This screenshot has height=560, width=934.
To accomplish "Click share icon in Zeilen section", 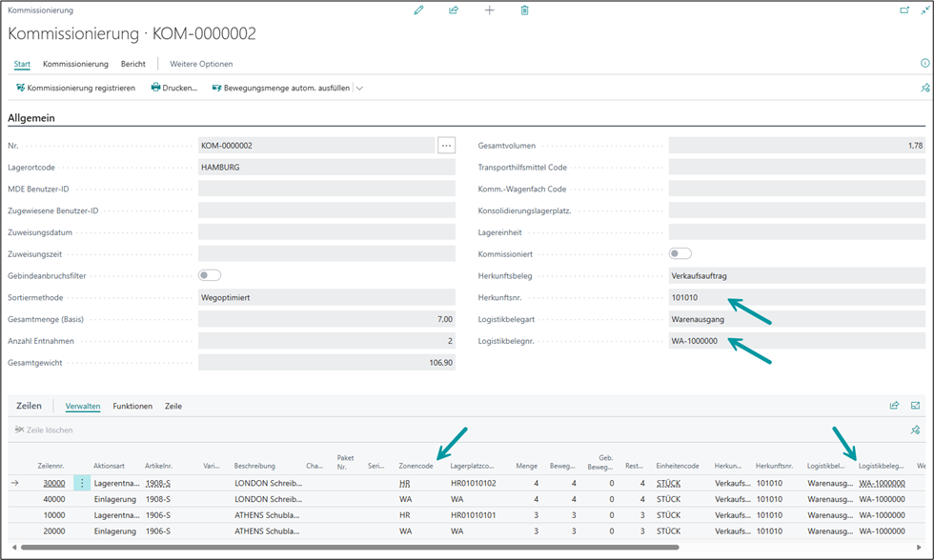I will click(x=894, y=406).
